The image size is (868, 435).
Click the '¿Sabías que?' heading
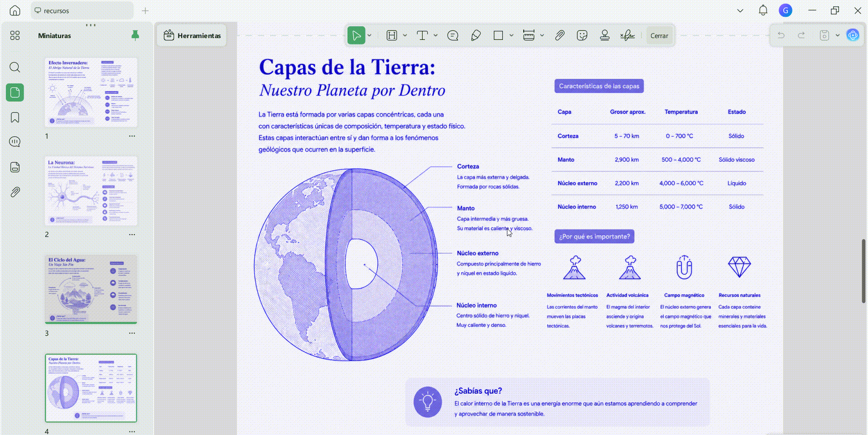point(478,391)
